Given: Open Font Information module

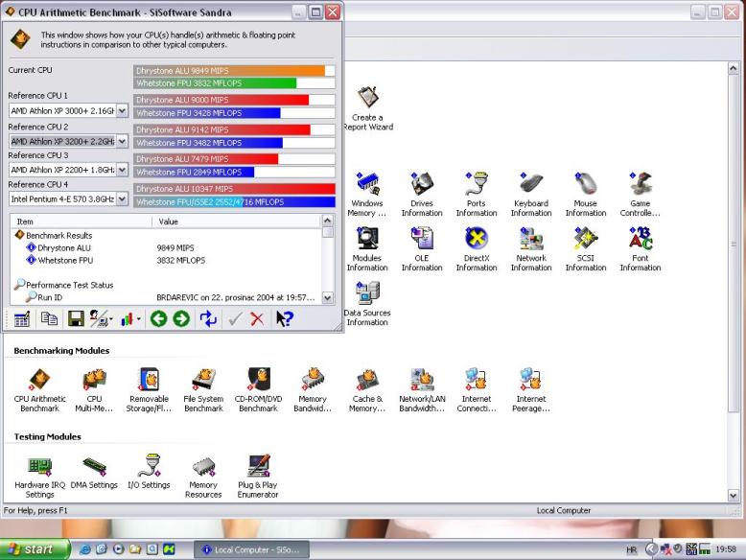Looking at the screenshot, I should 641,249.
